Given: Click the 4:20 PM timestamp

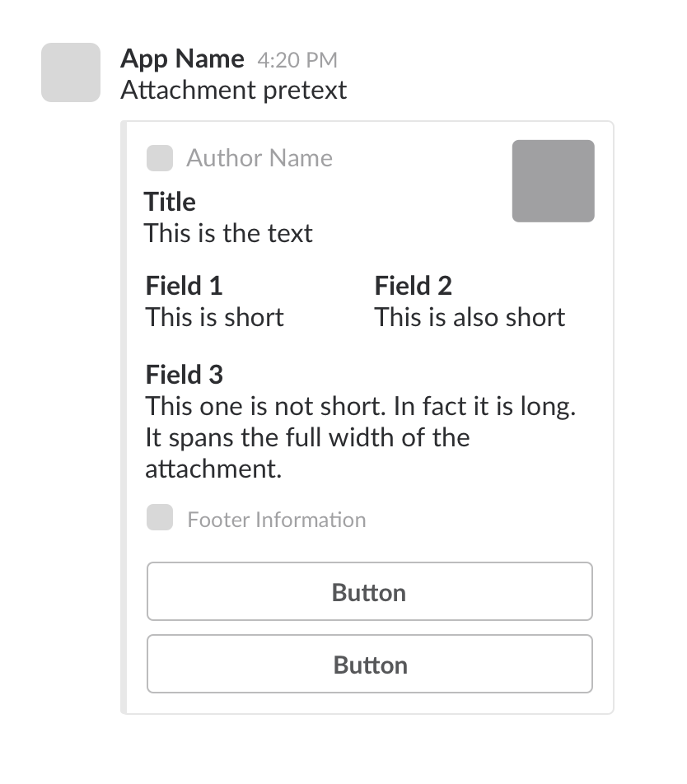Looking at the screenshot, I should pos(297,59).
